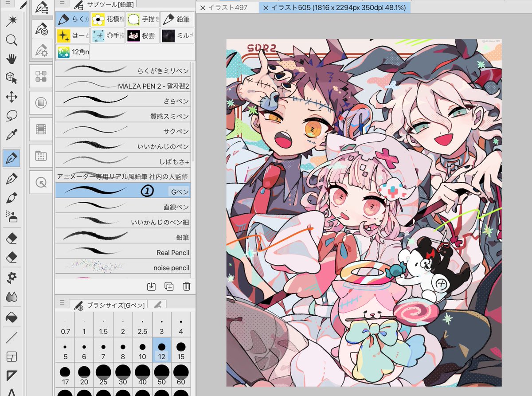532x396 pixels.
Task: Select the 手描き sub tool group
Action: click(142, 19)
